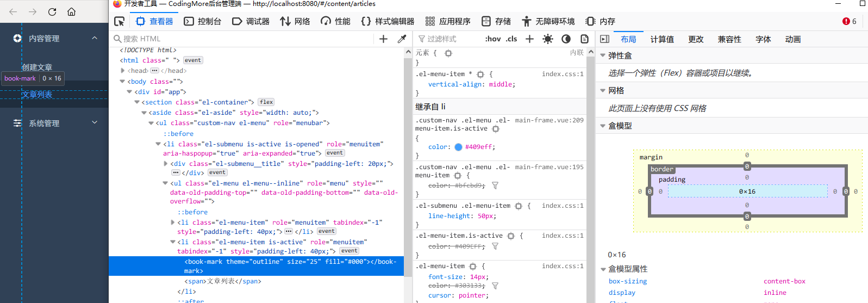This screenshot has height=303, width=868.
Task: Highlight .el-menu-item * selector target icon
Action: pyautogui.click(x=480, y=74)
